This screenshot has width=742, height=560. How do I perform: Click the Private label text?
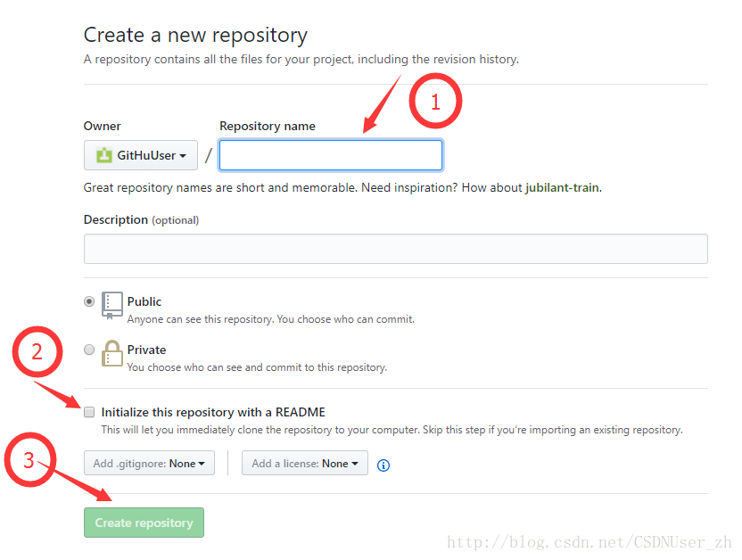146,350
